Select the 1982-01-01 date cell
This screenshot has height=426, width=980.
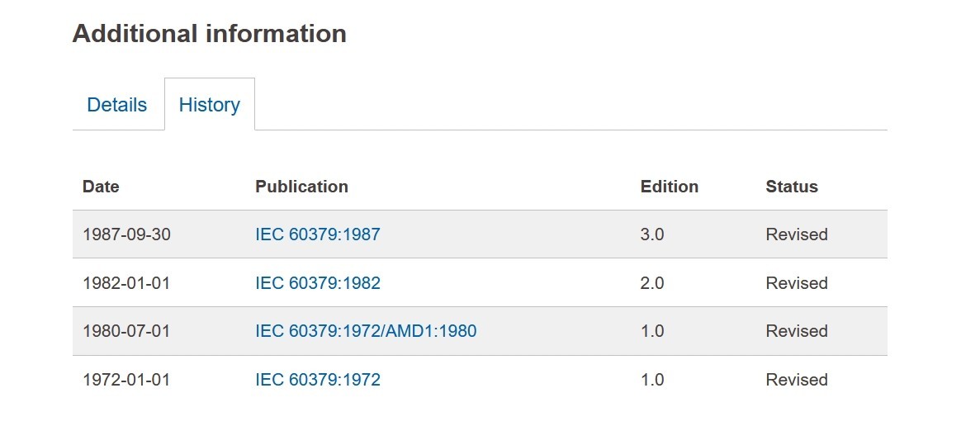click(x=126, y=283)
